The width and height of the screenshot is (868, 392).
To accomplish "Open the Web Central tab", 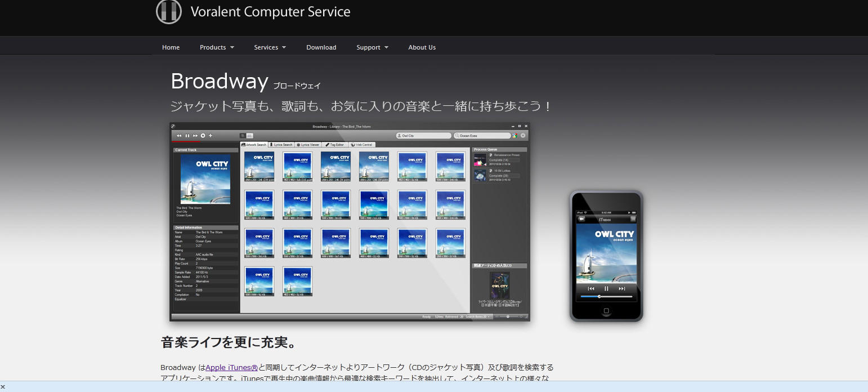I will tap(362, 145).
